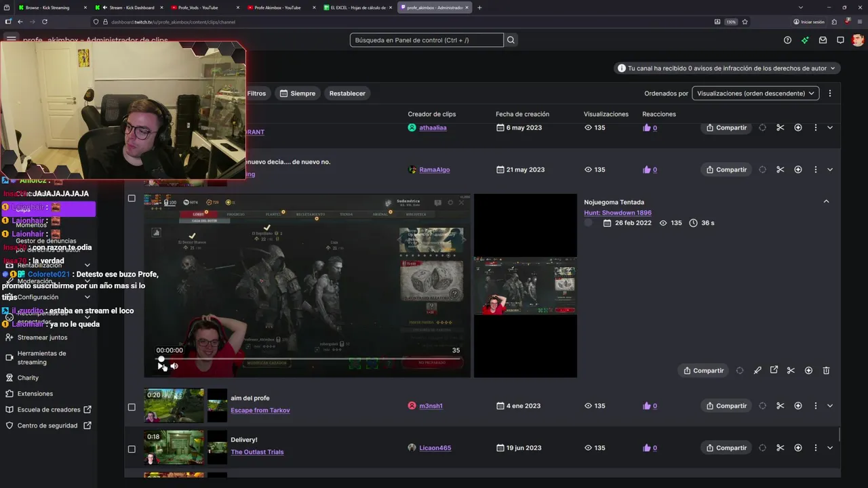Viewport: 868px width, 488px height.
Task: Switch to Stream - Kick Dashboard browser tab
Action: (130, 7)
